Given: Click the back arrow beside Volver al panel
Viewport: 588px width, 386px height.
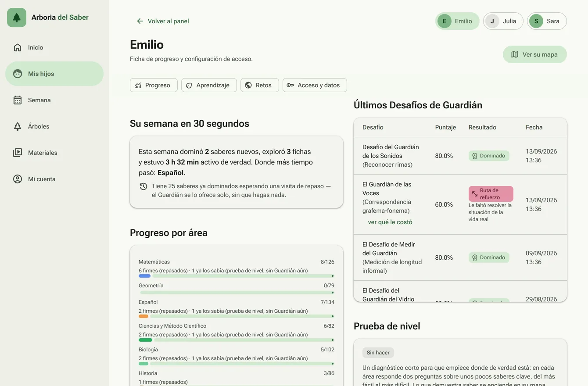Looking at the screenshot, I should point(140,21).
